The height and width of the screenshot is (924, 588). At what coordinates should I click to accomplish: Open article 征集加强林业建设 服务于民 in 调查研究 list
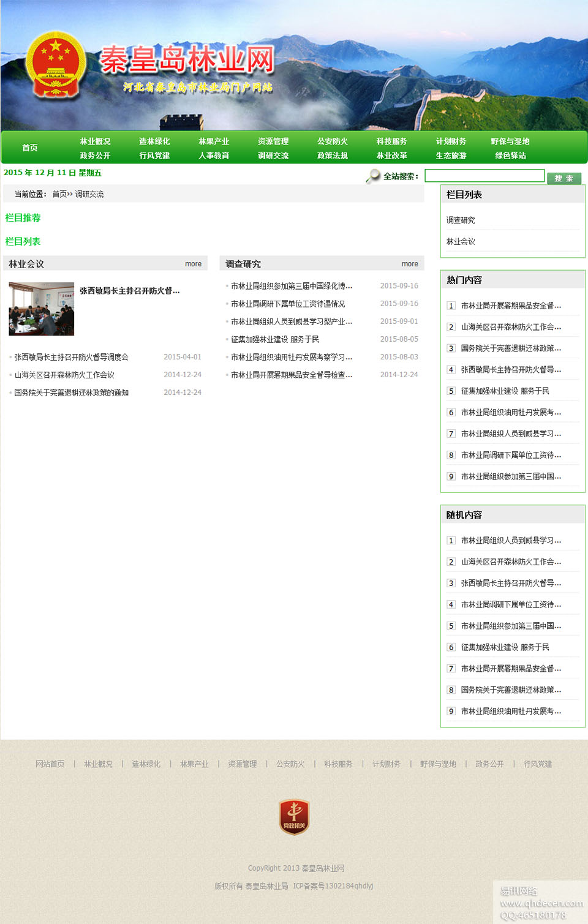[274, 339]
